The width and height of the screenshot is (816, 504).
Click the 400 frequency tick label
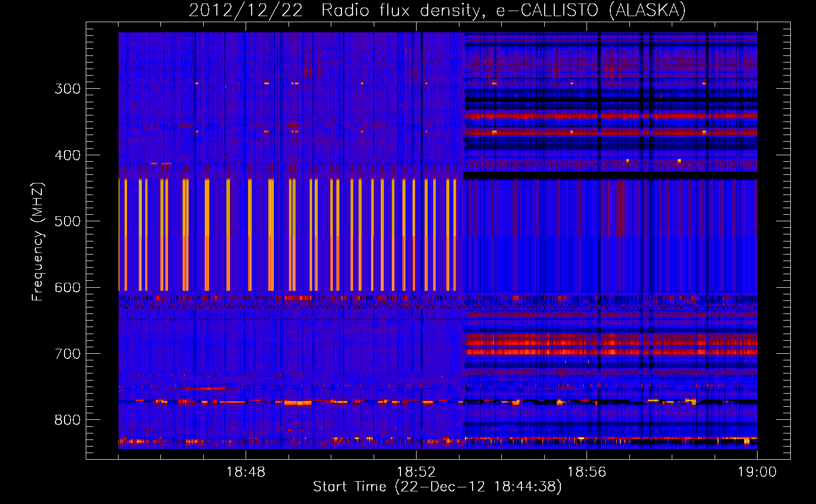pos(68,155)
